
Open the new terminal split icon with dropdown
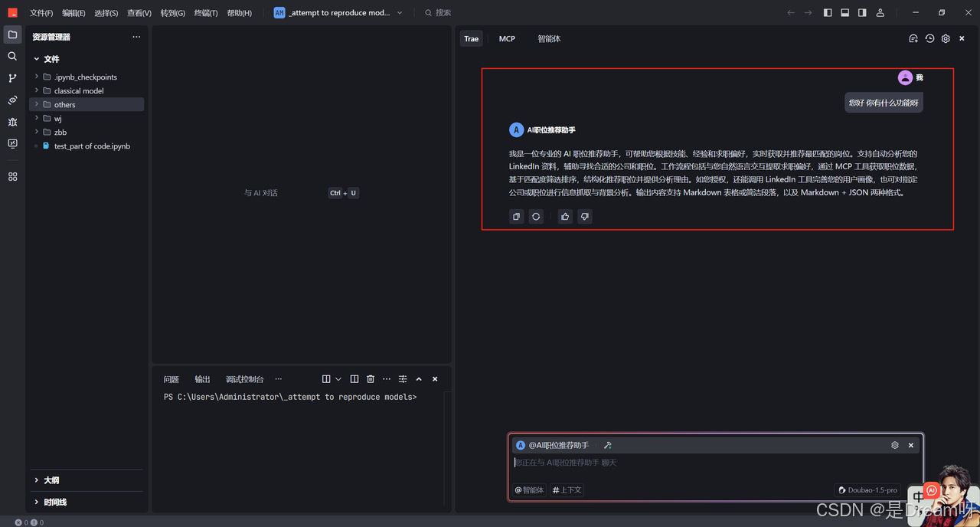[326, 379]
